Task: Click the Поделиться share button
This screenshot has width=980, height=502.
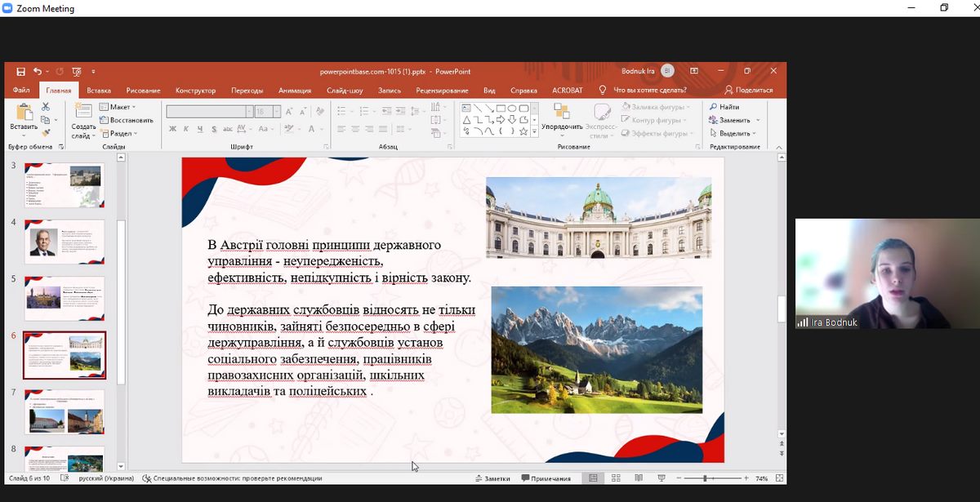Action: pos(748,91)
